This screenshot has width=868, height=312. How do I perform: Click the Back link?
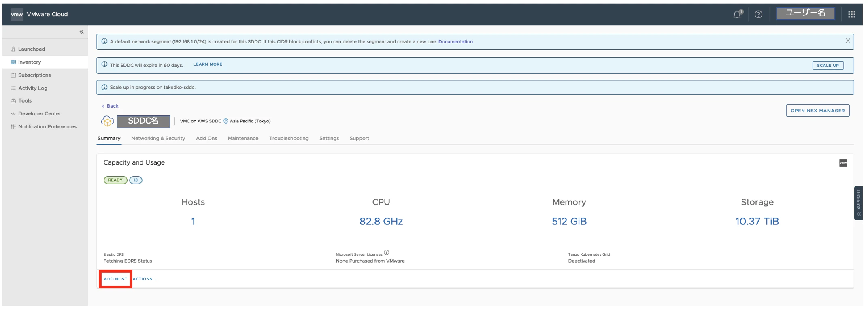tap(112, 106)
